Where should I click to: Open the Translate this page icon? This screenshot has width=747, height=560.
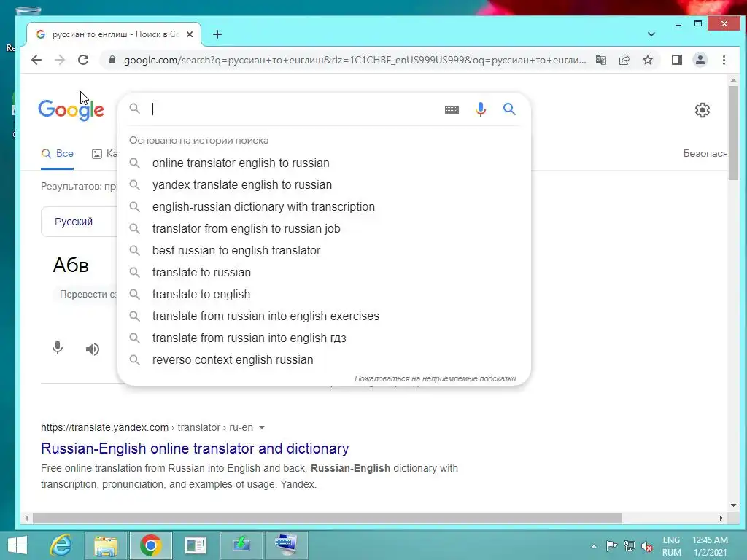601,60
